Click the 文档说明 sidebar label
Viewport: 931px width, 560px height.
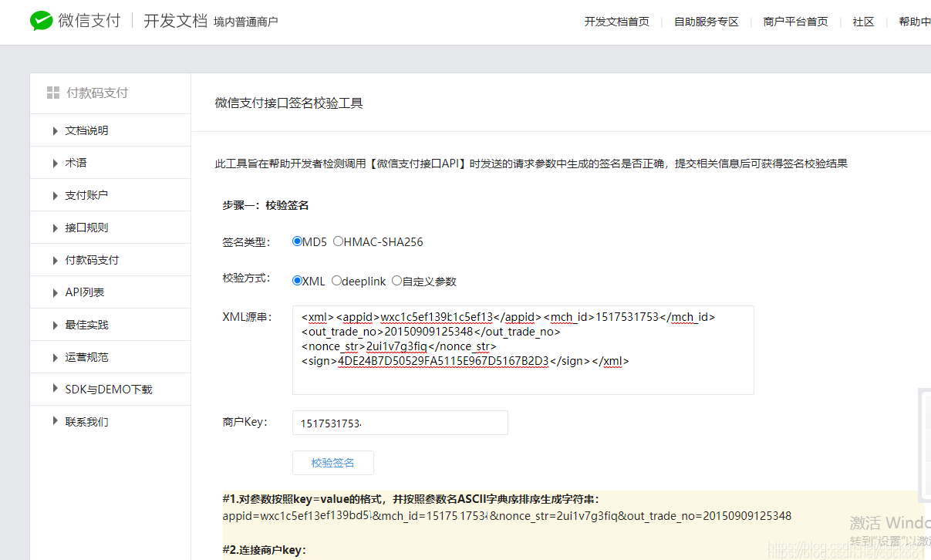click(x=86, y=130)
